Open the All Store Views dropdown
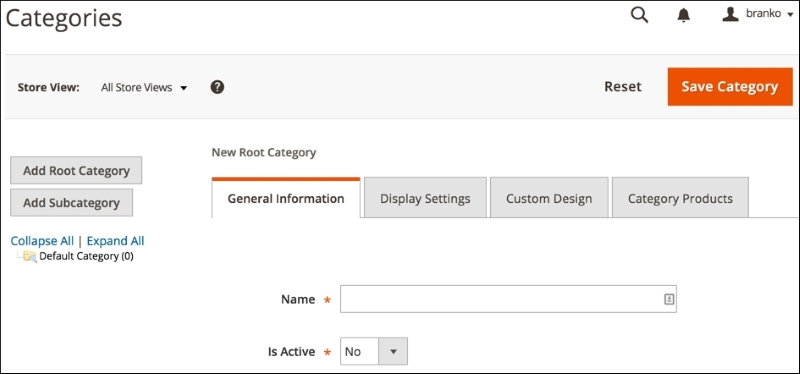The height and width of the screenshot is (374, 800). (144, 88)
